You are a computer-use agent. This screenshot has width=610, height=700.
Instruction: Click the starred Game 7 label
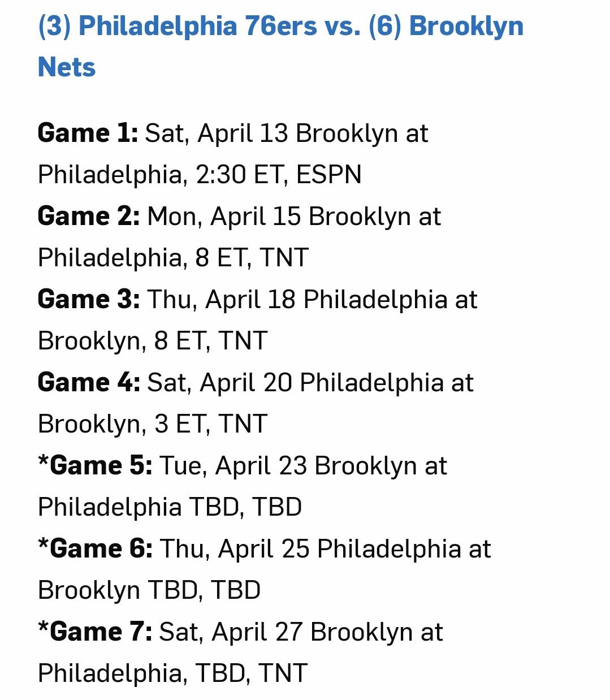pyautogui.click(x=95, y=633)
